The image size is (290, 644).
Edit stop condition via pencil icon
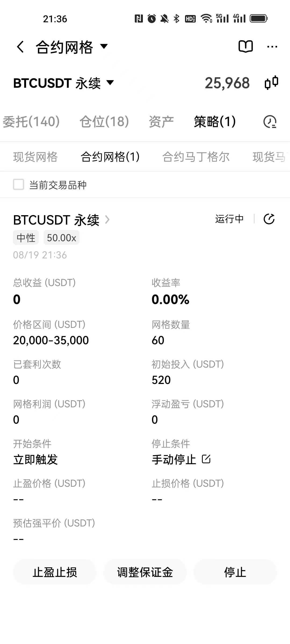(x=206, y=459)
